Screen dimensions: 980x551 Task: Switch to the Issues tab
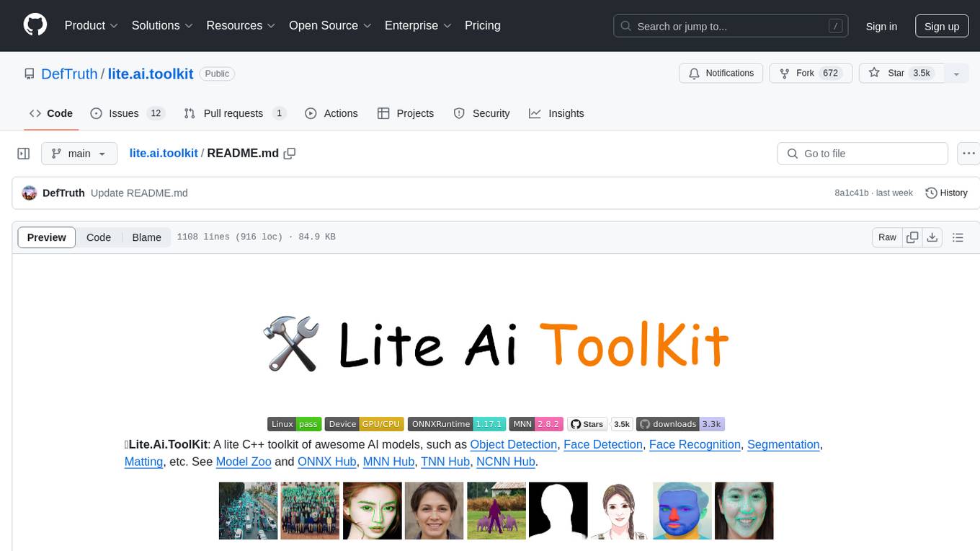(128, 113)
